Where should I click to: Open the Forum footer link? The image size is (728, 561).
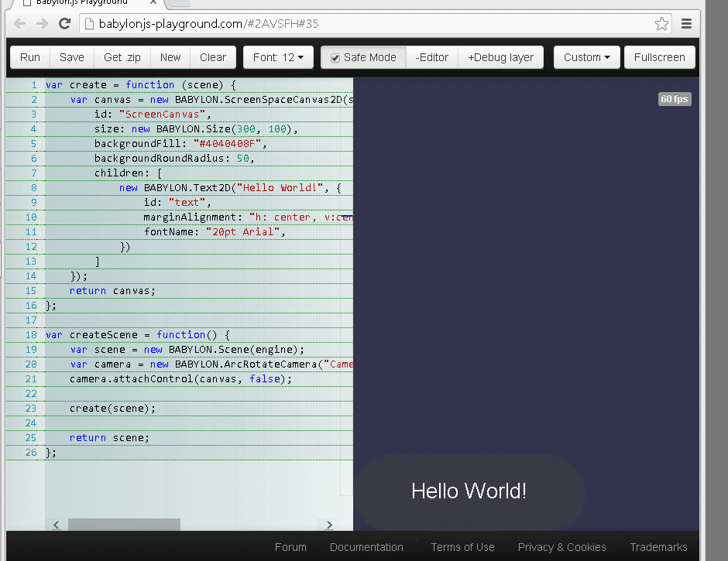[x=290, y=547]
